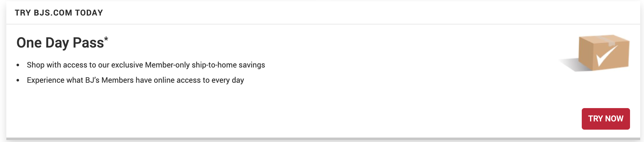
Task: Click the red TRY NOW button
Action: click(x=606, y=119)
